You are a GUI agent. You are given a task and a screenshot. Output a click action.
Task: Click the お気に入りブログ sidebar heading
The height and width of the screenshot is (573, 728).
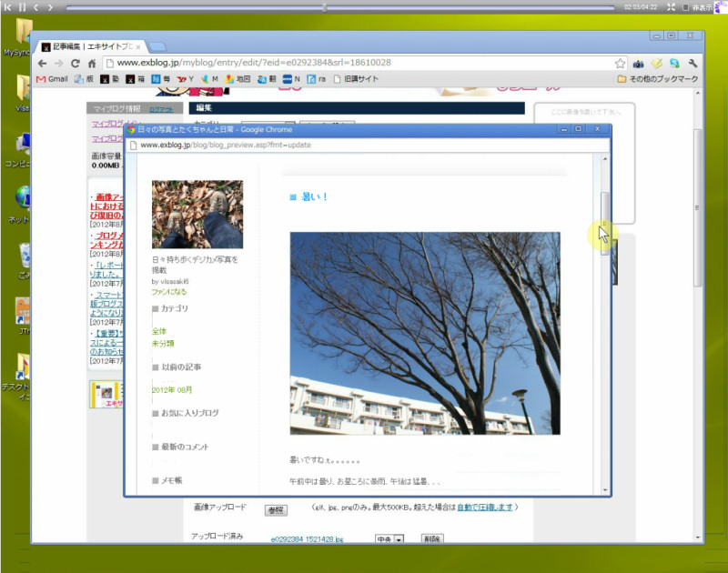pos(190,413)
